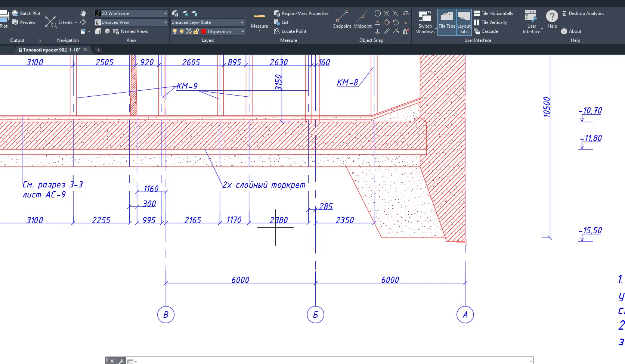The height and width of the screenshot is (364, 625).
Task: Click the freeze layer icon
Action: pos(185,13)
